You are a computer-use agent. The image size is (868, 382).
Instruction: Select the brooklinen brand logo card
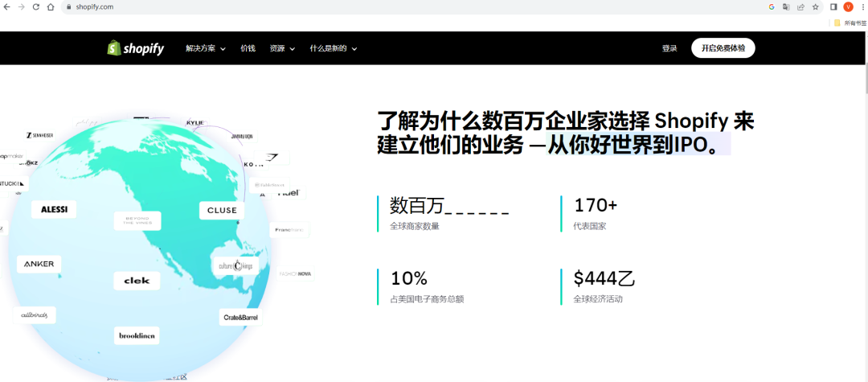[137, 335]
